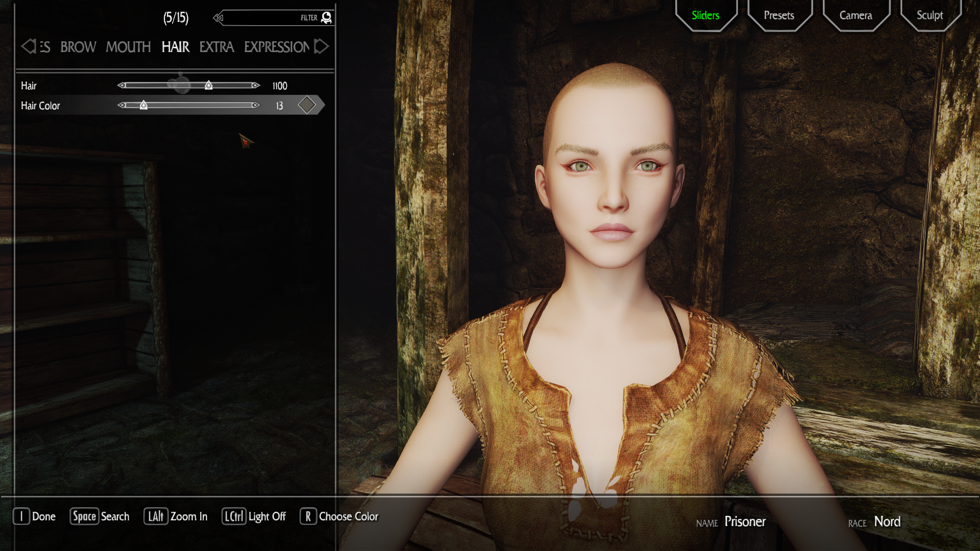
Task: Click the Hair value 1100
Action: (280, 86)
